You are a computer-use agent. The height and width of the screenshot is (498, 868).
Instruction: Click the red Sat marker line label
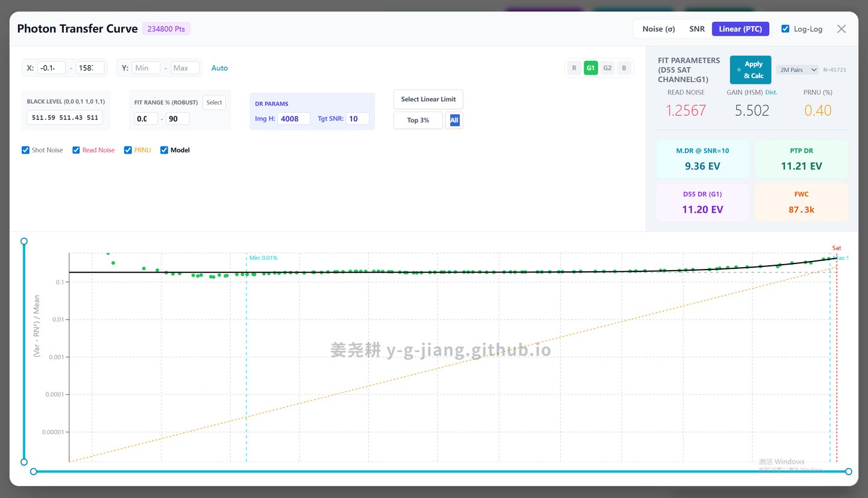(837, 248)
